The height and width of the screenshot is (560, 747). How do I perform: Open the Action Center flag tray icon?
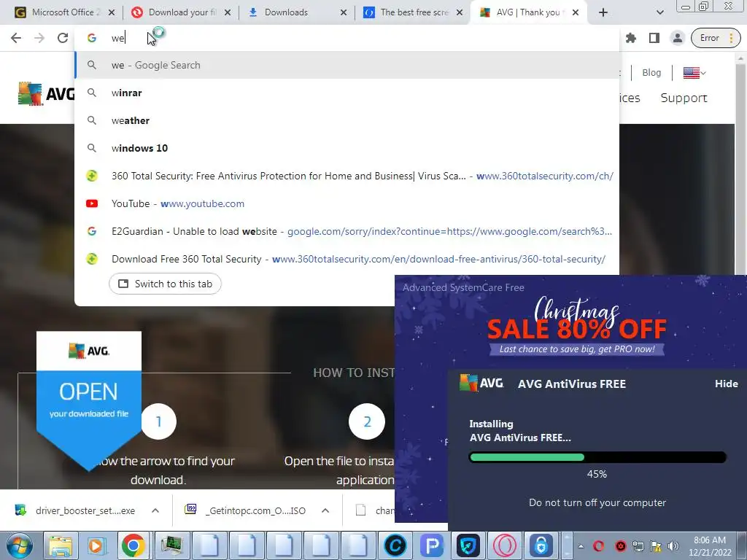656,546
